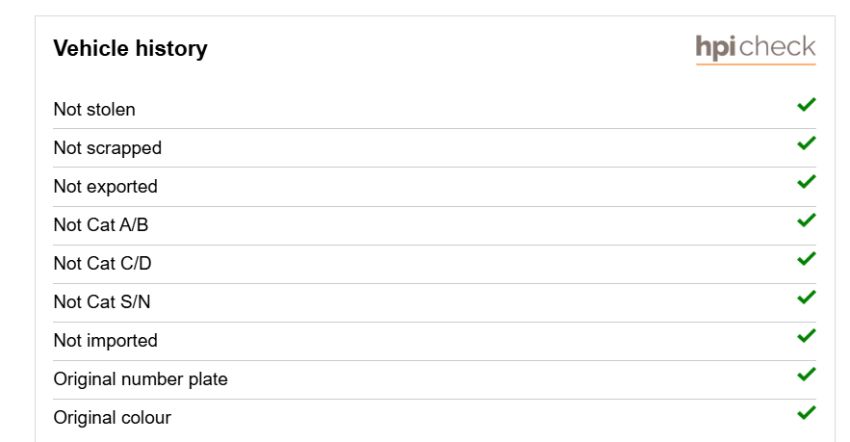Click the Not Cat C/D label
This screenshot has height=442, width=850.
(102, 264)
